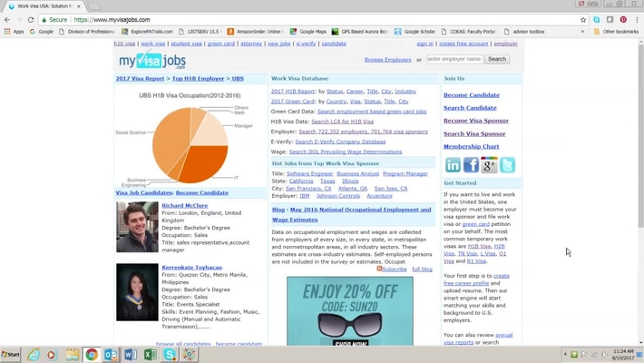
Task: Click Search E-Verify Company Database
Action: click(340, 142)
